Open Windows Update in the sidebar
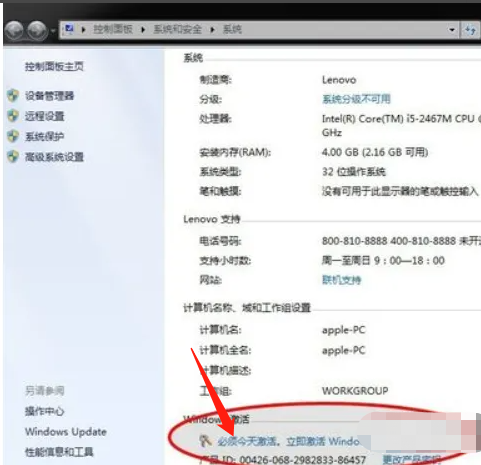This screenshot has width=481, height=465. click(66, 432)
